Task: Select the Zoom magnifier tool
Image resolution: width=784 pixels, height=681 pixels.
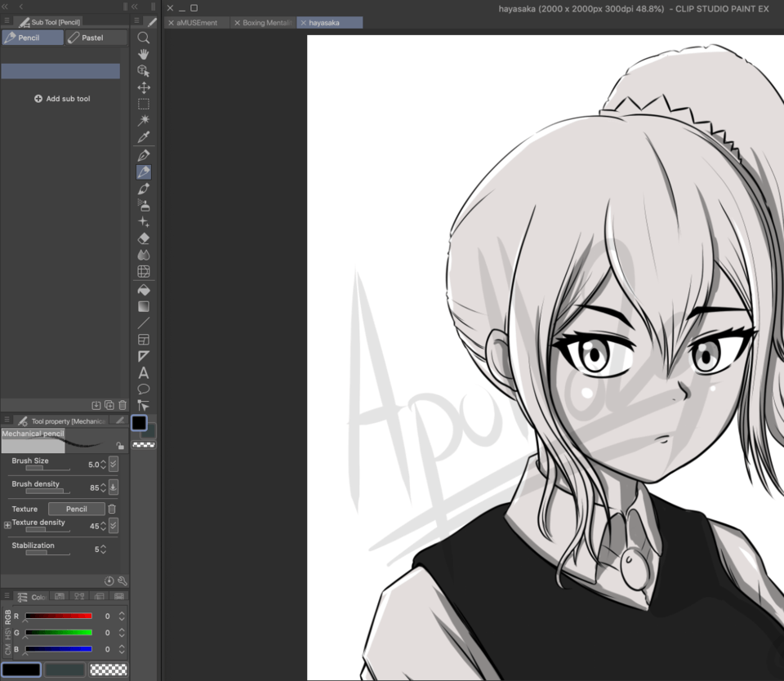Action: [x=144, y=38]
